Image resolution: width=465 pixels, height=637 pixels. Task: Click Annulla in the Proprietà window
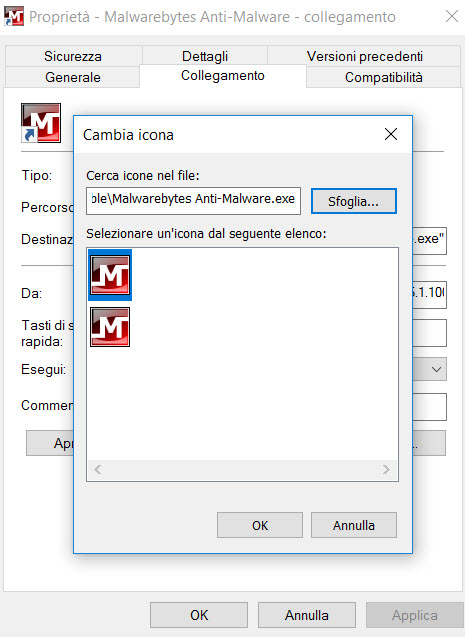click(307, 615)
